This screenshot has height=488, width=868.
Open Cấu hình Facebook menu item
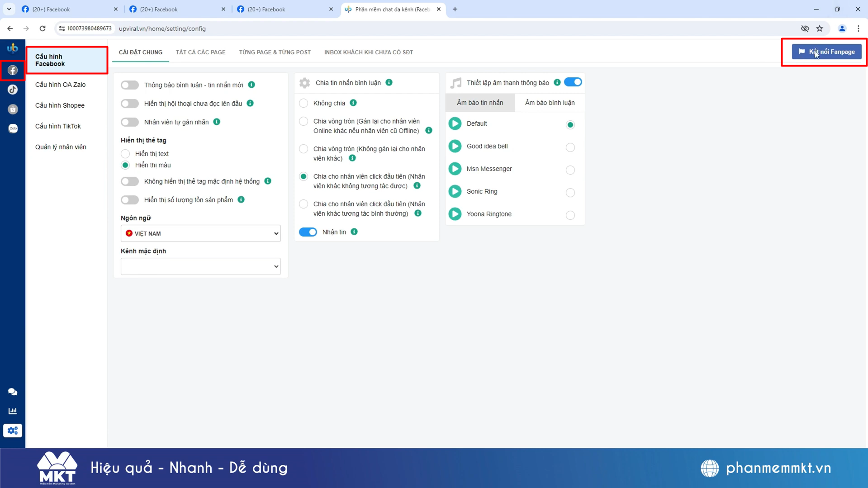pyautogui.click(x=67, y=60)
